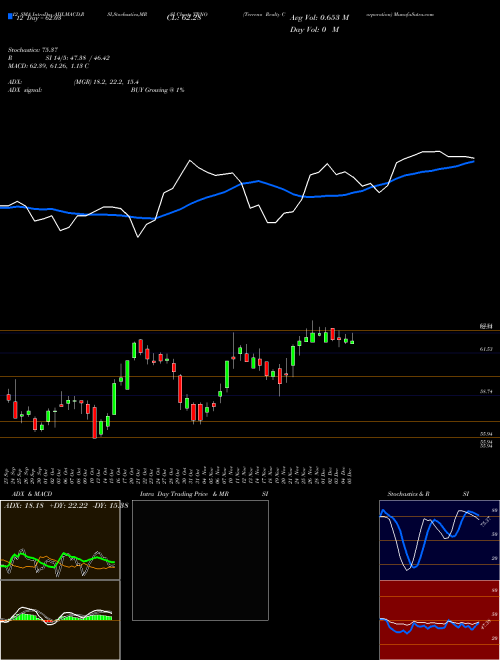Open the MACD histogram mini chart
Screen dimensions: 500x660
coord(60,620)
